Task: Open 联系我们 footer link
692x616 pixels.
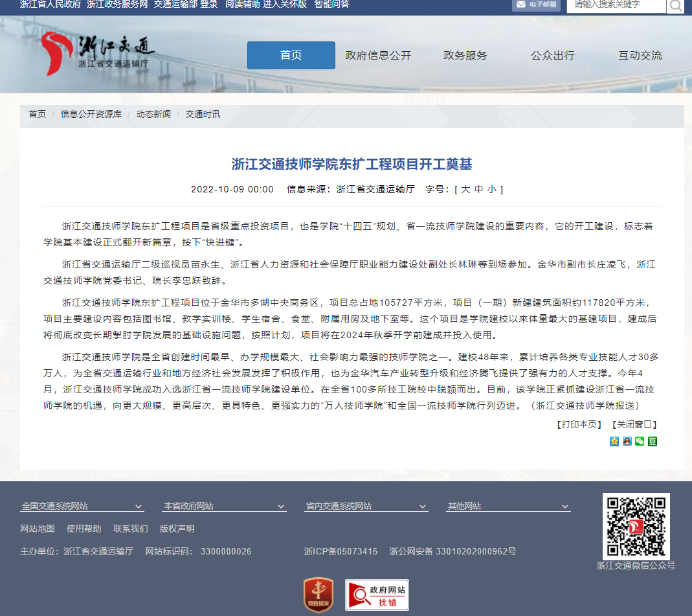Action: tap(131, 529)
